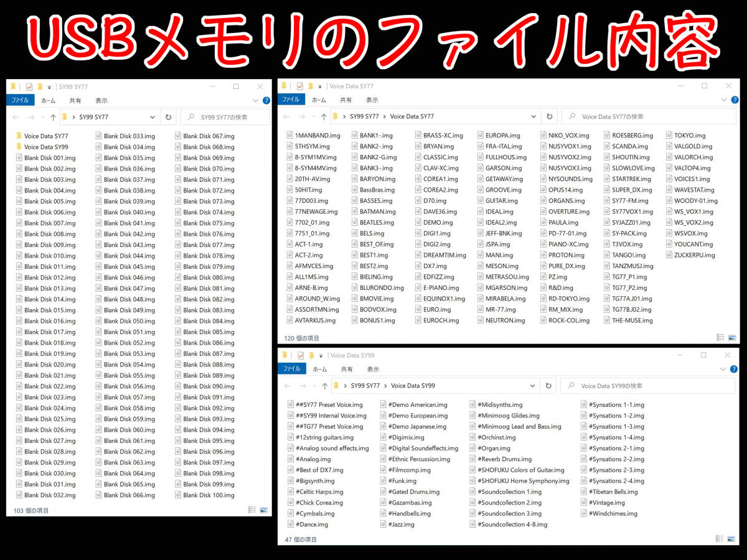Select file Blank Disk 050.img
The height and width of the screenshot is (560, 747).
tap(125, 321)
